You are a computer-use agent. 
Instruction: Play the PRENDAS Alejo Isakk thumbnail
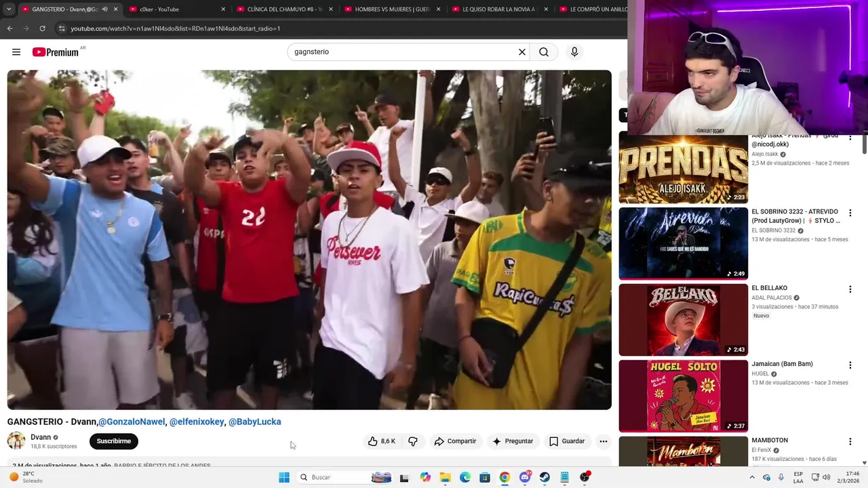[x=683, y=169]
